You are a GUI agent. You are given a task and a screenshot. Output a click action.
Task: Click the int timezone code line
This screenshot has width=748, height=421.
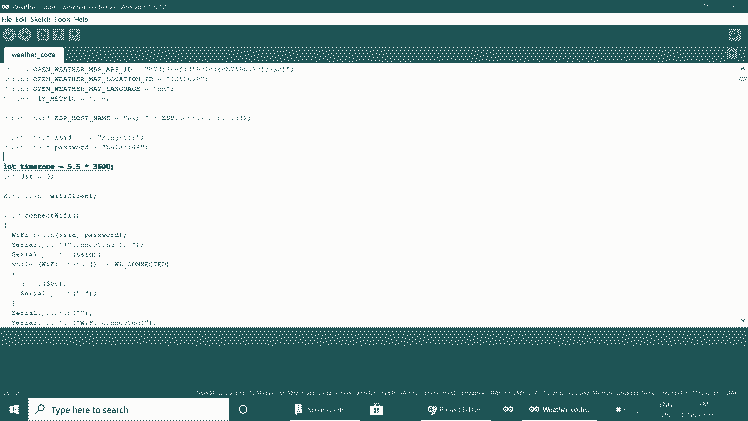point(58,166)
